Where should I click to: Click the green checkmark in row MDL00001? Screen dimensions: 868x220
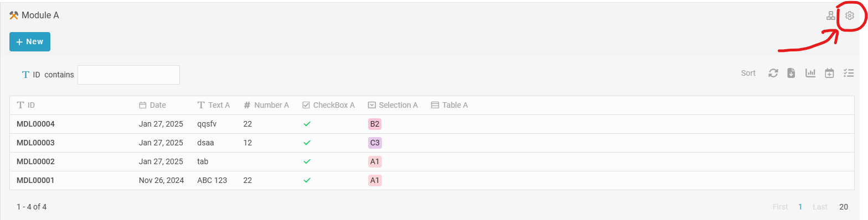pyautogui.click(x=307, y=180)
